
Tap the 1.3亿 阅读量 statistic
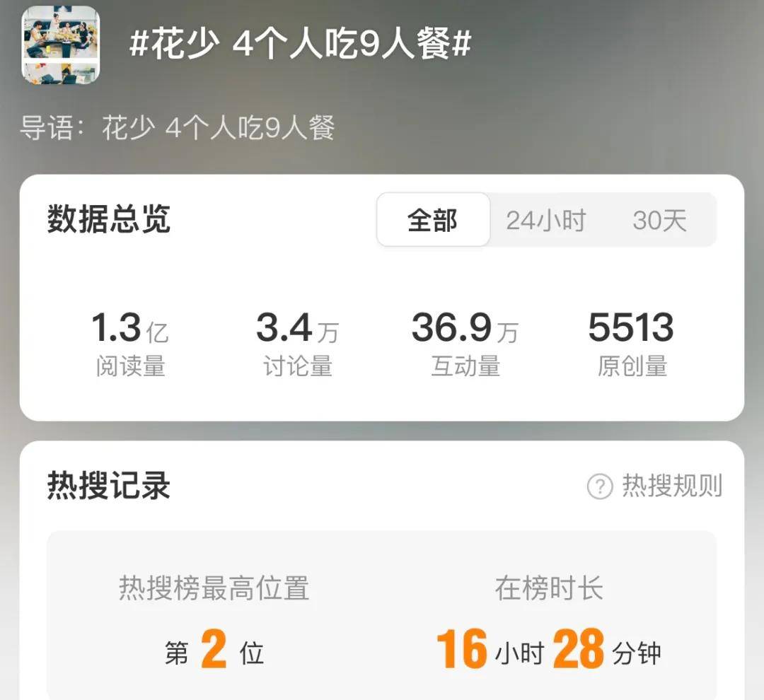pyautogui.click(x=130, y=344)
